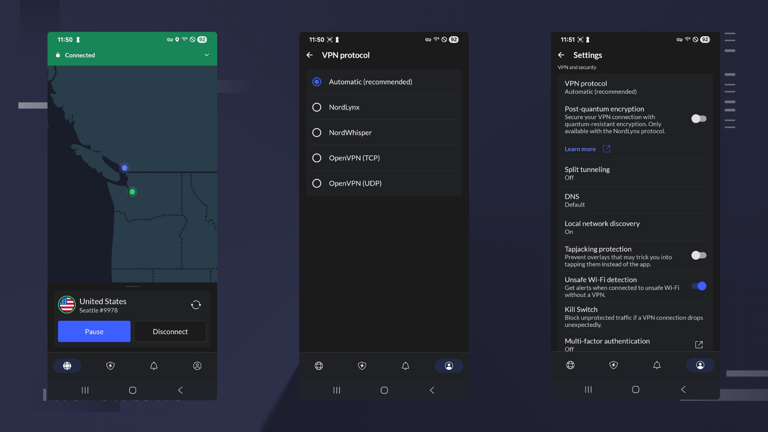Click the globe tab icon in the Connected screen
The image size is (768, 432).
tap(67, 366)
